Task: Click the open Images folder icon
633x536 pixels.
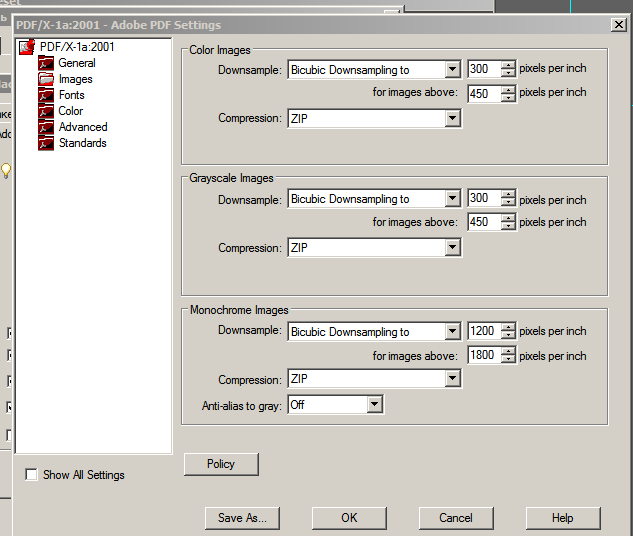Action: tap(46, 79)
